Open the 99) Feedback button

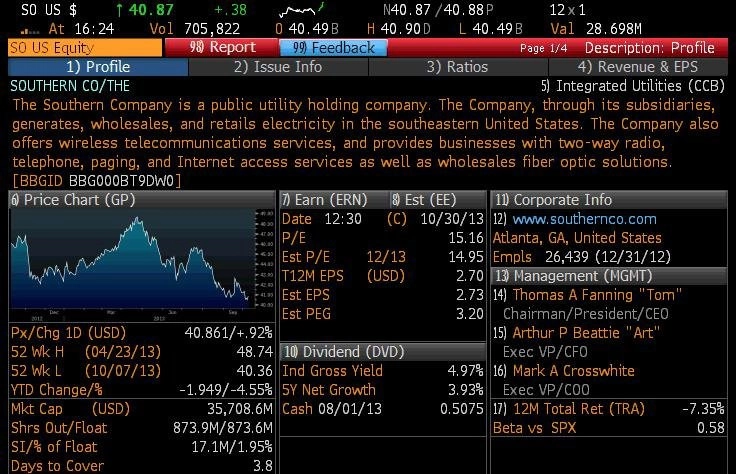coord(333,47)
